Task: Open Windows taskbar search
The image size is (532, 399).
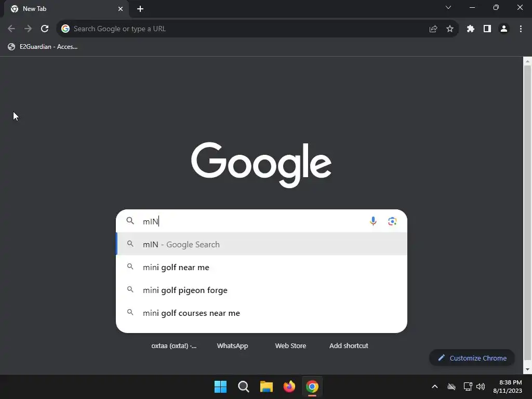Action: pos(244,387)
